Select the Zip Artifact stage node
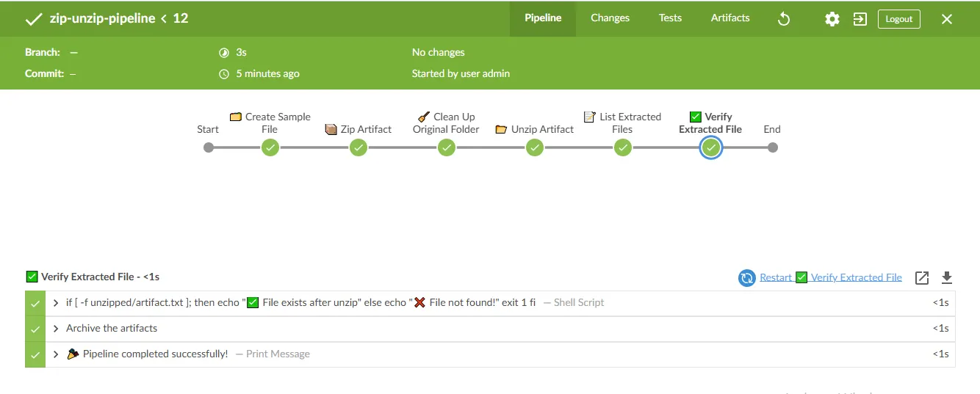Screen dimensions: 980x394 point(359,147)
